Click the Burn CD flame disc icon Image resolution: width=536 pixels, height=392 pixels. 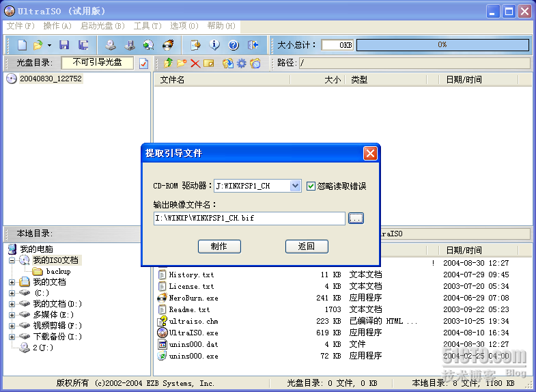pyautogui.click(x=168, y=45)
